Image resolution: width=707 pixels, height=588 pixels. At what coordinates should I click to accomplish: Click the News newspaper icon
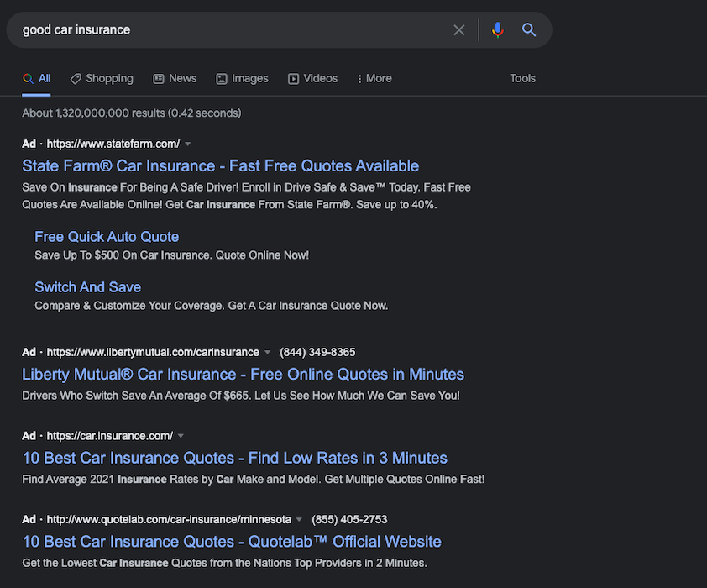click(158, 79)
